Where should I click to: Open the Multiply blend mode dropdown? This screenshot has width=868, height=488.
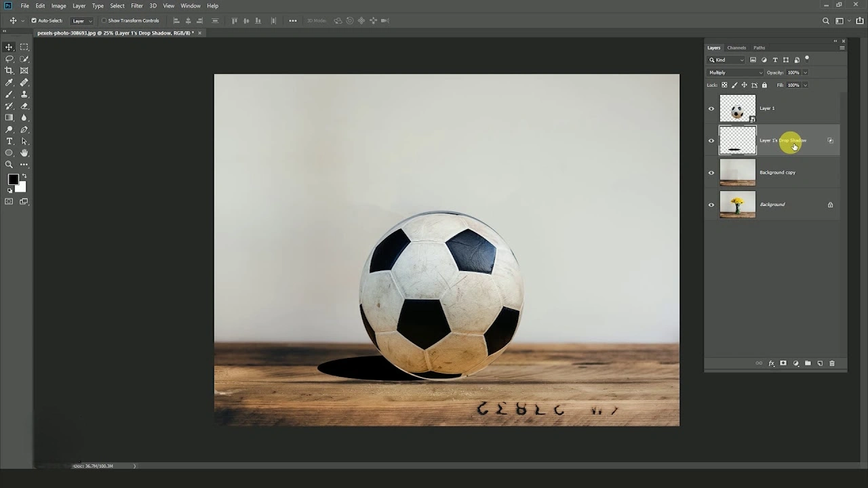coord(734,73)
